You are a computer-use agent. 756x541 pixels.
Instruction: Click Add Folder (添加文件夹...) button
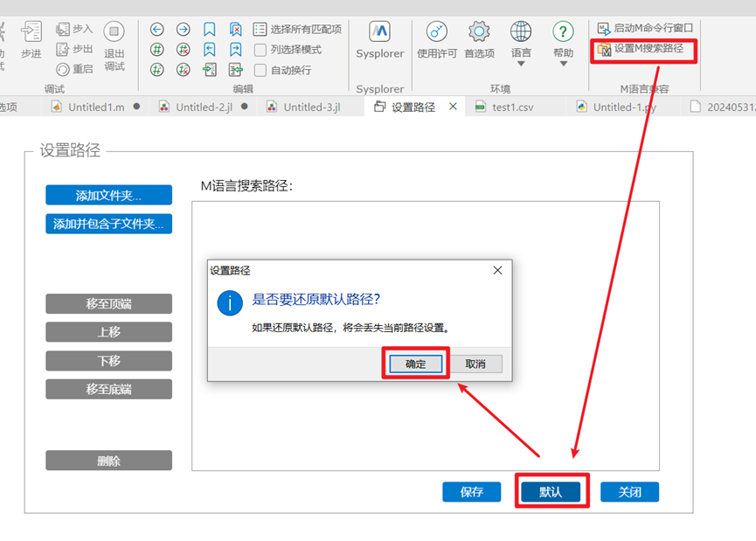pos(109,195)
